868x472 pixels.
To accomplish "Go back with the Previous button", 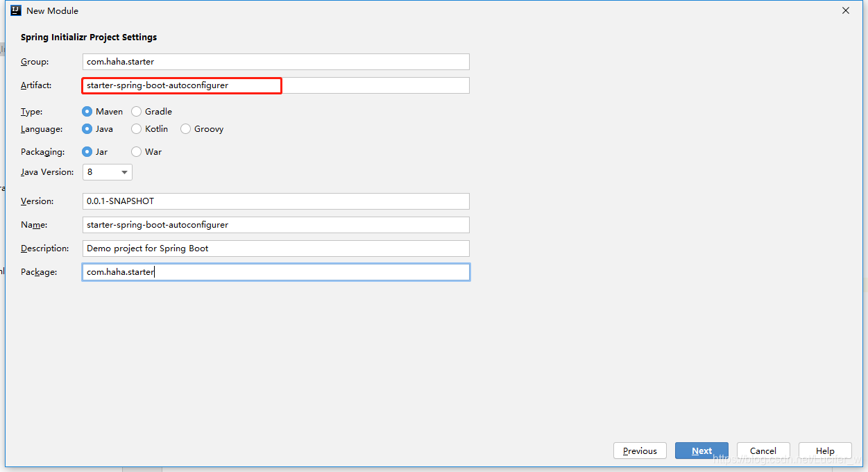I will 640,450.
